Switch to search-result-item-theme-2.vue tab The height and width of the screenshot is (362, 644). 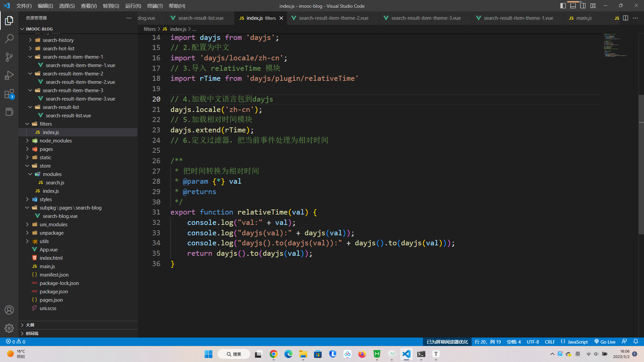point(333,18)
